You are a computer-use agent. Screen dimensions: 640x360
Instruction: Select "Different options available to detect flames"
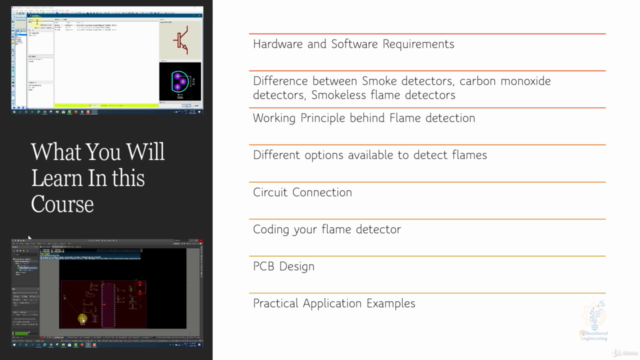370,155
